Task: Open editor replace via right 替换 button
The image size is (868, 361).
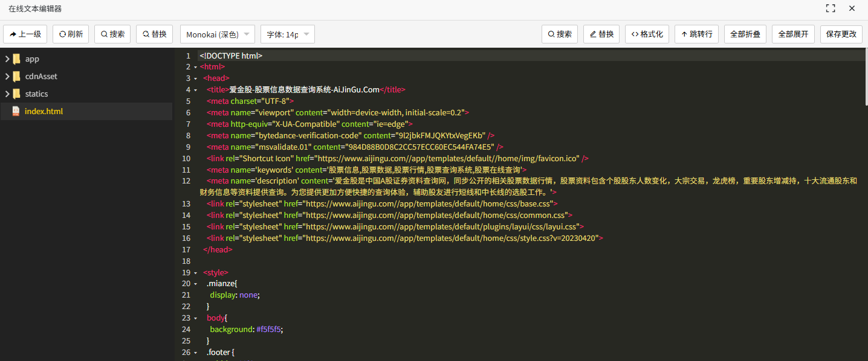Action: click(x=601, y=34)
